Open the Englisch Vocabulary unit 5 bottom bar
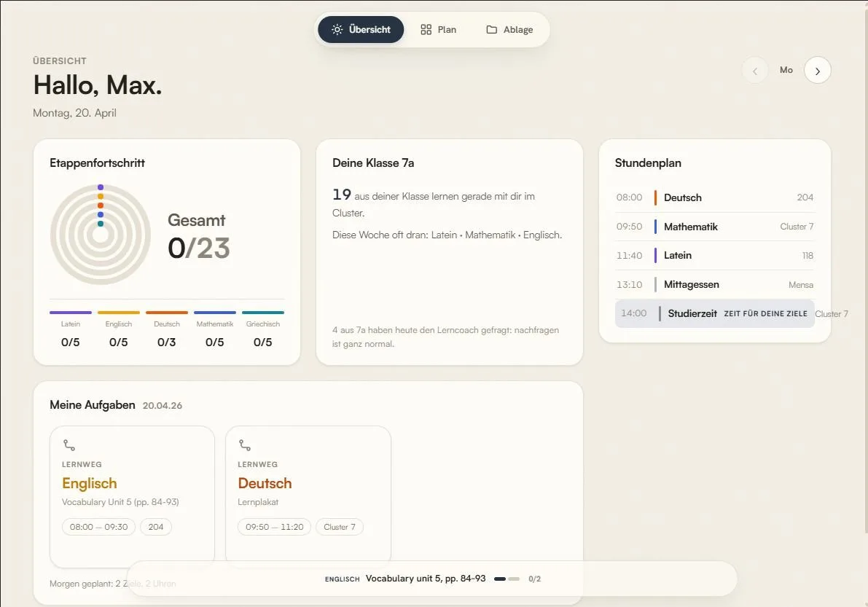The width and height of the screenshot is (868, 607). (x=432, y=579)
